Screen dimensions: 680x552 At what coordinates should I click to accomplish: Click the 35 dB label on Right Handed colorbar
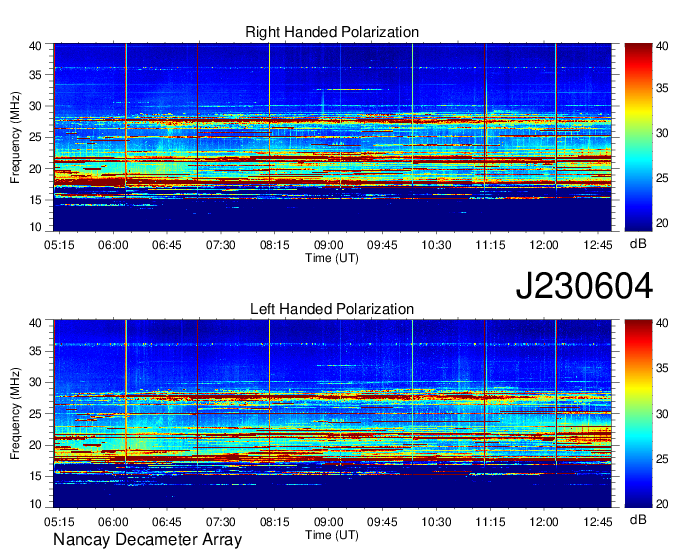(662, 88)
